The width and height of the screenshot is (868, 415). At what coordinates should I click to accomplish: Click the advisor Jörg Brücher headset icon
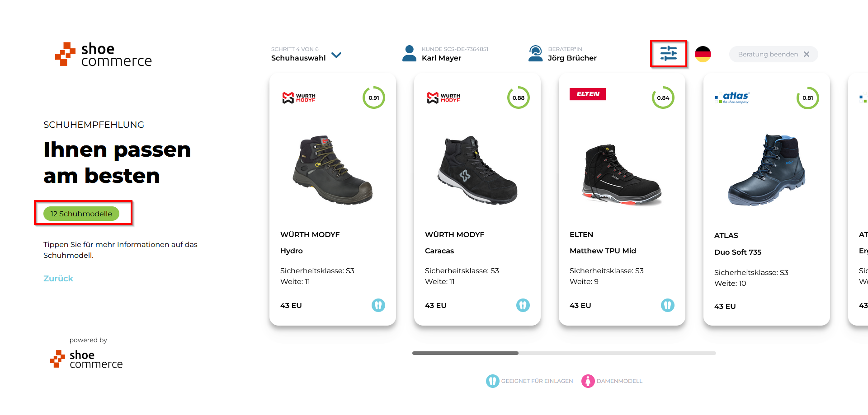(535, 53)
